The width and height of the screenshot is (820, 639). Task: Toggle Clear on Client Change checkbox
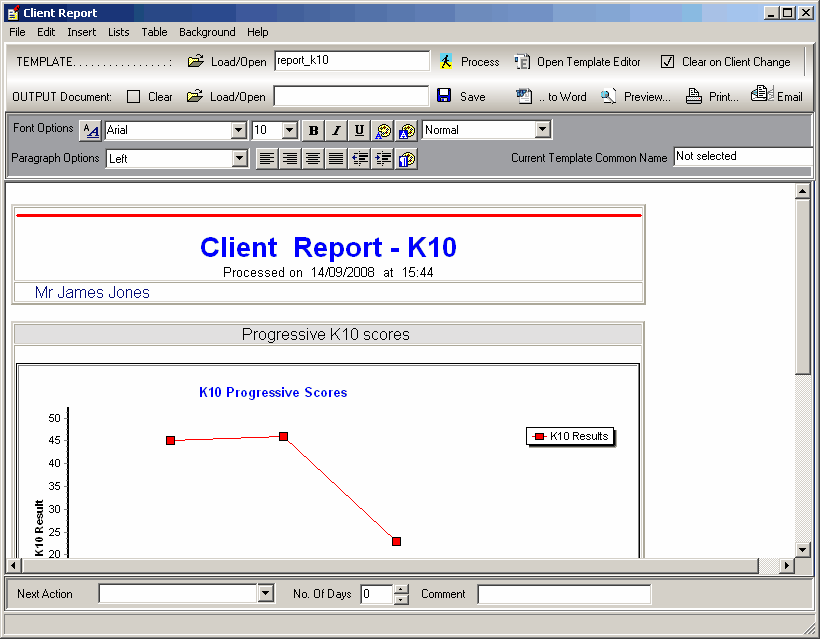[x=668, y=62]
